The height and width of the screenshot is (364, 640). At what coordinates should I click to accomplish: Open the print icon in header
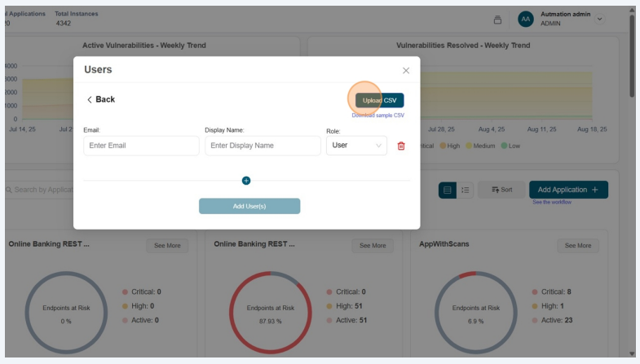[498, 20]
